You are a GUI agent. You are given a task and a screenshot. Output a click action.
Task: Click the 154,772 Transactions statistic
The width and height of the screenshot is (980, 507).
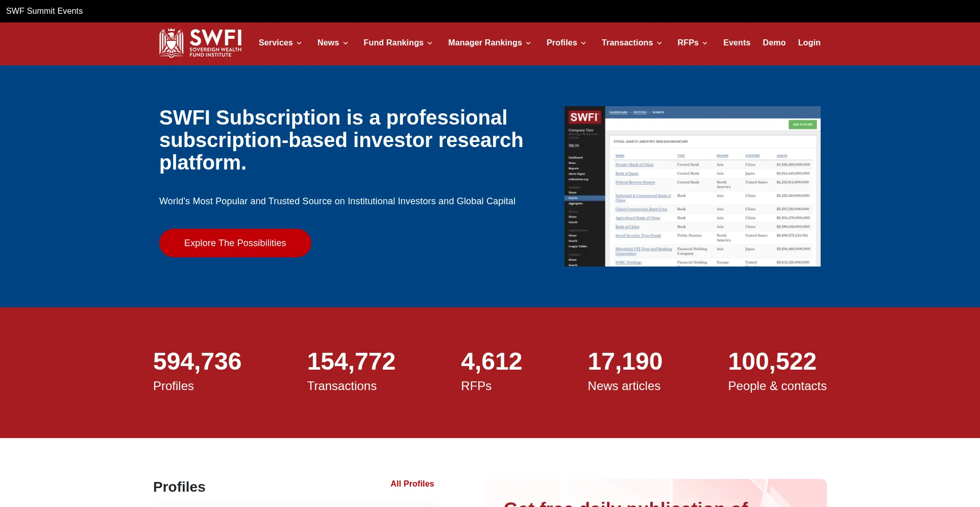coord(351,371)
